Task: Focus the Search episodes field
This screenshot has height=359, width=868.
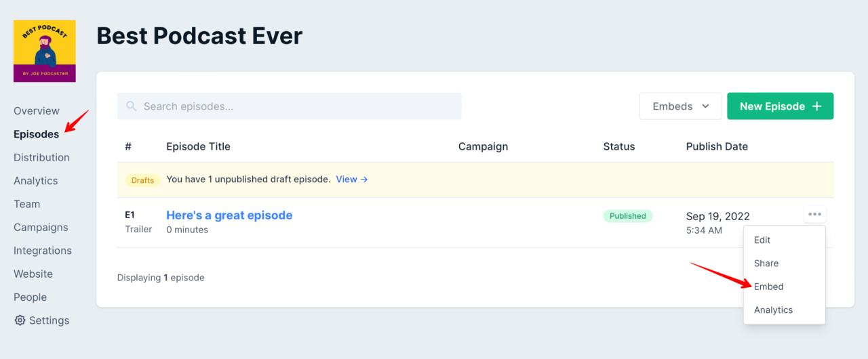Action: (298, 106)
